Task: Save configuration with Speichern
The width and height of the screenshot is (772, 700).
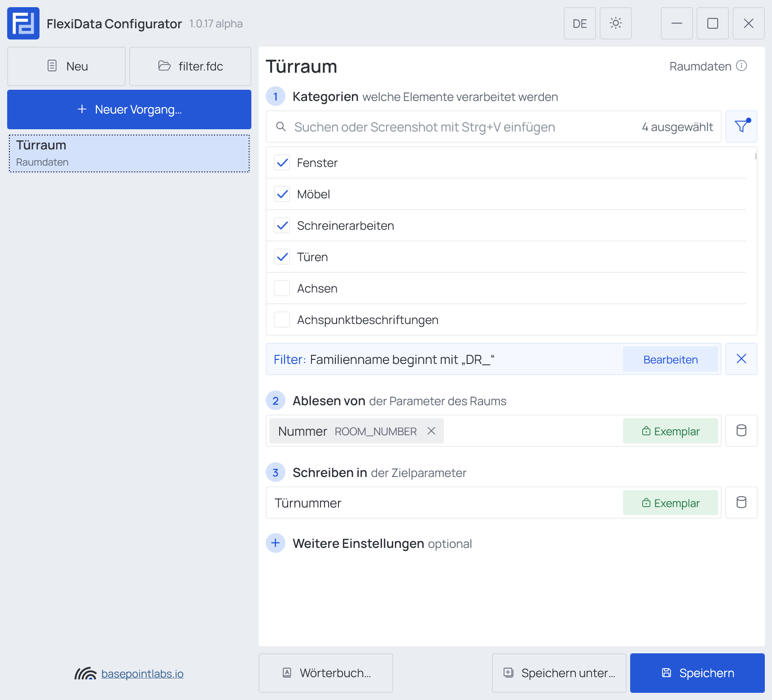Action: tap(697, 673)
